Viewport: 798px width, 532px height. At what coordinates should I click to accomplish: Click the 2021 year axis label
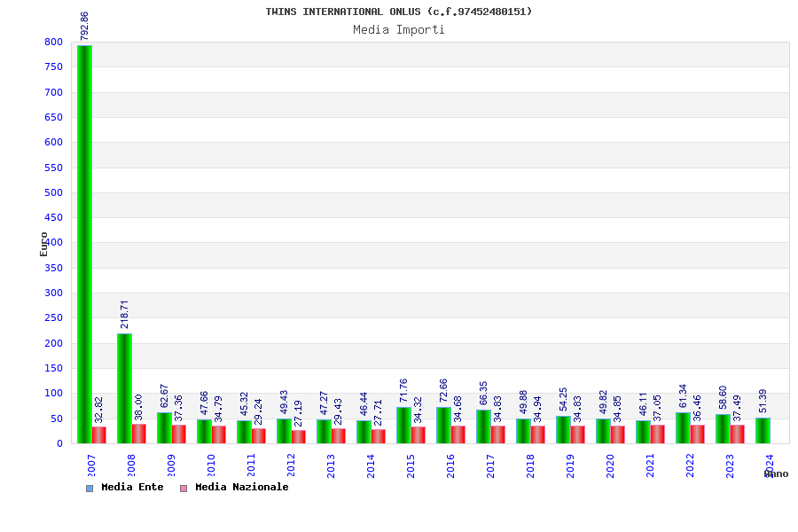pyautogui.click(x=651, y=465)
